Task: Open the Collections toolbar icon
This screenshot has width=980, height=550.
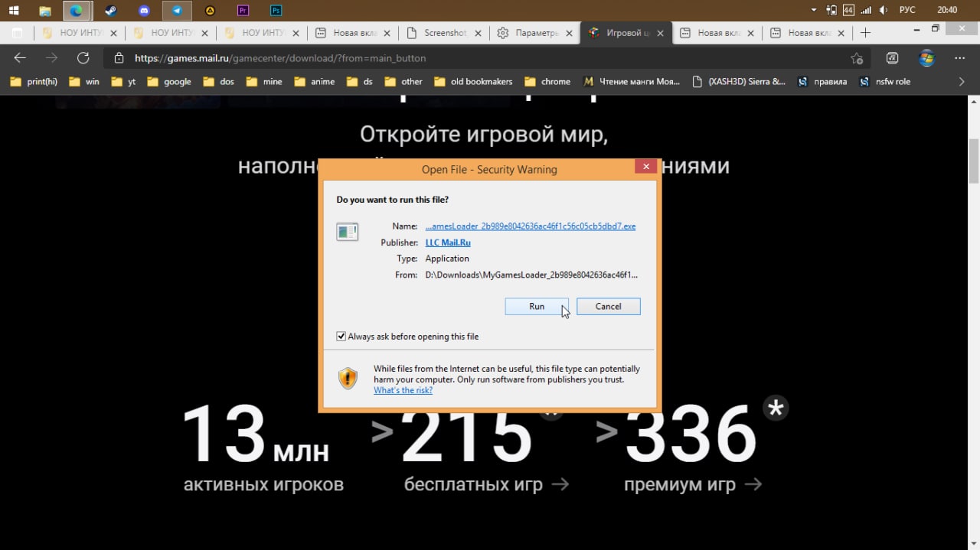Action: [x=892, y=58]
